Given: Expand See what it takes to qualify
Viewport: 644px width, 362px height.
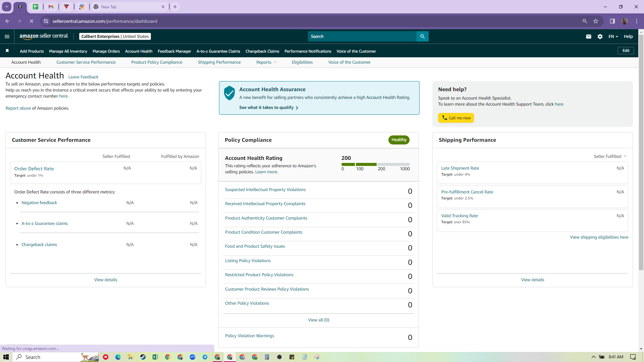Looking at the screenshot, I should click(x=269, y=108).
